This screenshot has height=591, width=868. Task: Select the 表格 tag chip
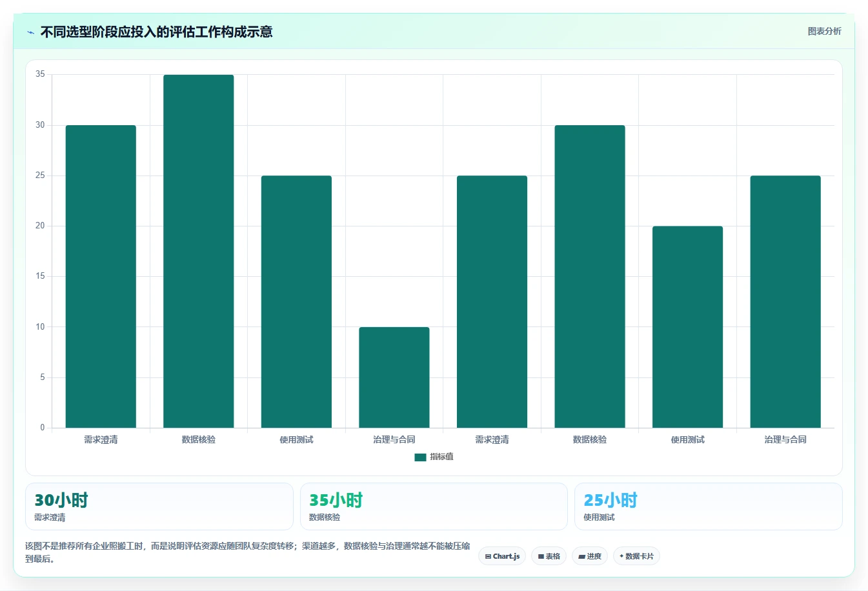[x=549, y=556]
